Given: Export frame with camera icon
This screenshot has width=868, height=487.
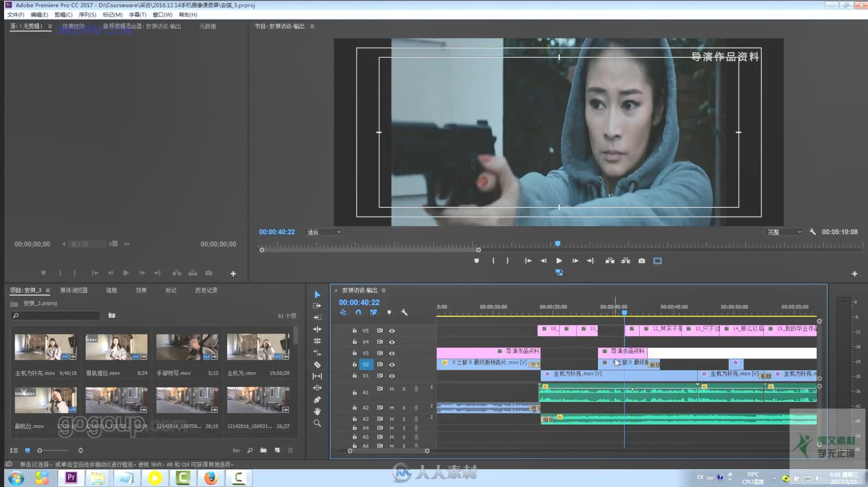Looking at the screenshot, I should pos(642,261).
